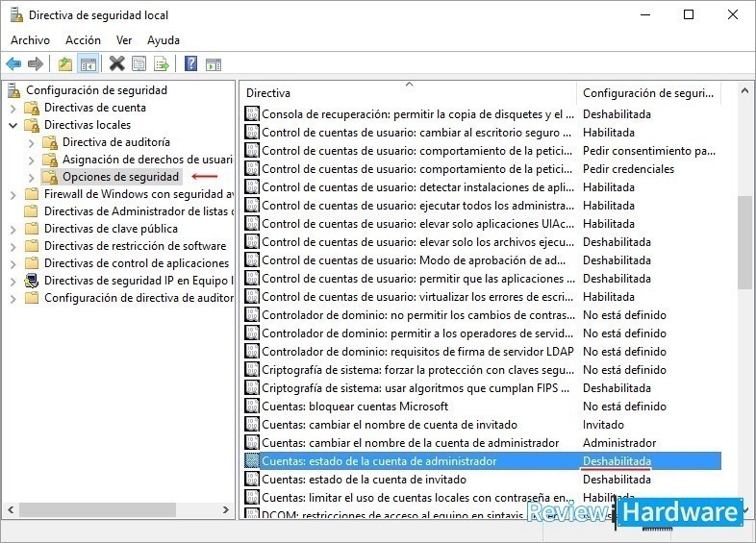
Task: Select Opciones de seguridad in the tree
Action: click(120, 177)
